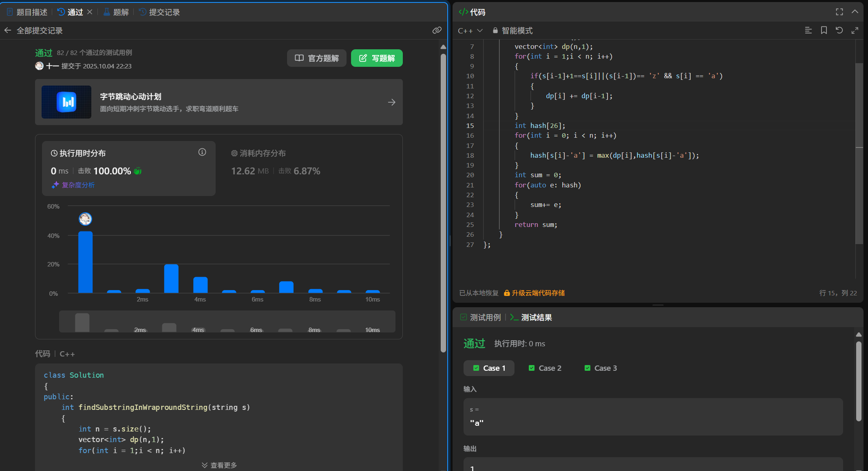Click the bookmark icon in the code toolbar
Screen dimensions: 868x471
824,31
